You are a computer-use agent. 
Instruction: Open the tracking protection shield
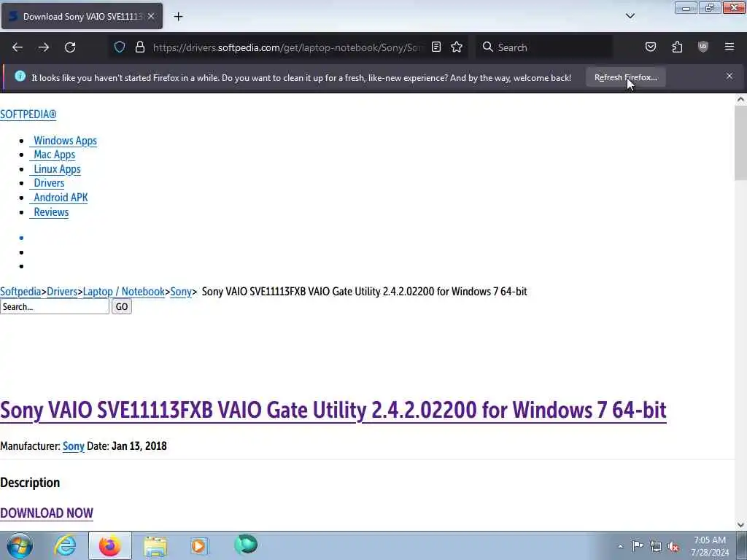pos(120,47)
